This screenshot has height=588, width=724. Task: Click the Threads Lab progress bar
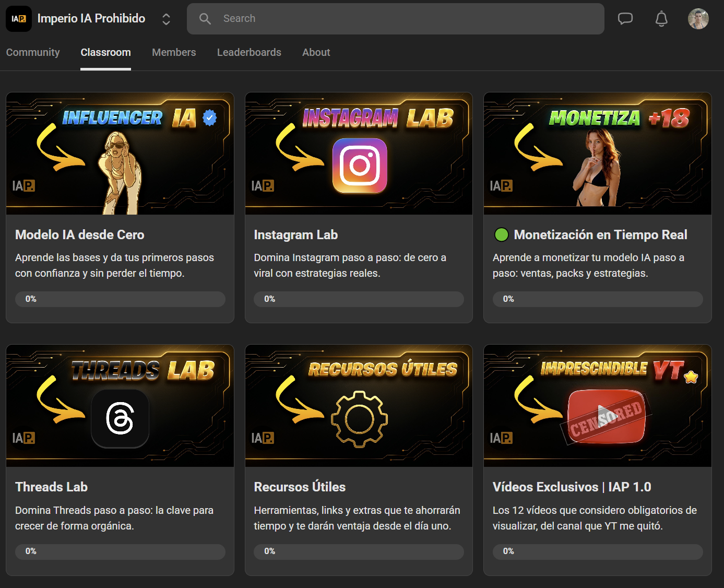click(x=120, y=551)
